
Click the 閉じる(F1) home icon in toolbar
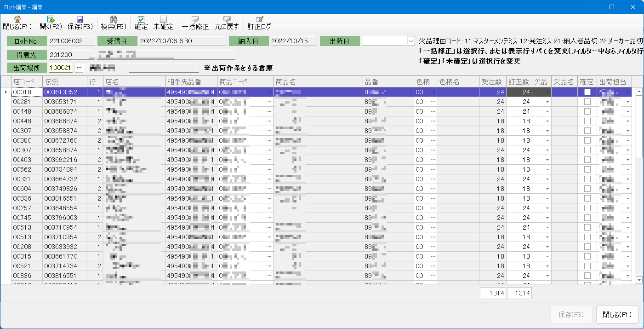click(x=17, y=20)
